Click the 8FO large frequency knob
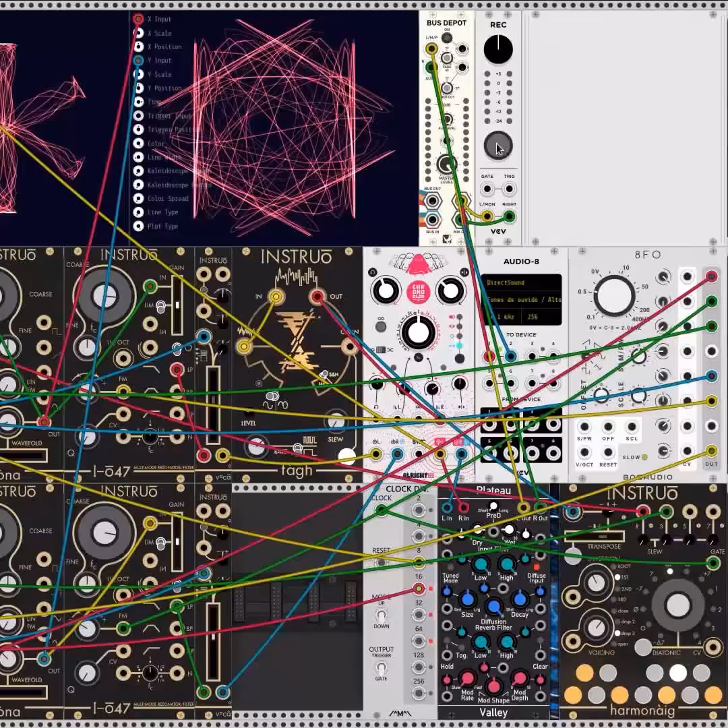 tap(614, 296)
